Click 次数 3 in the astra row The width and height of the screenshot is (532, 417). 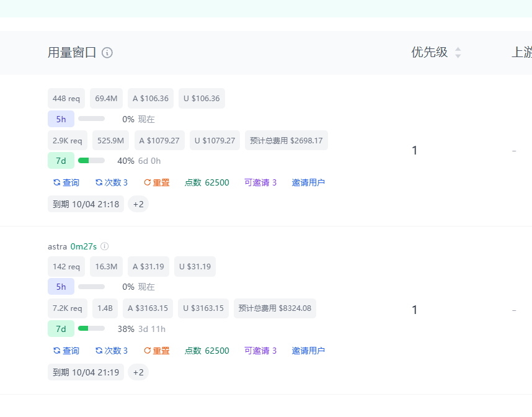coord(111,351)
